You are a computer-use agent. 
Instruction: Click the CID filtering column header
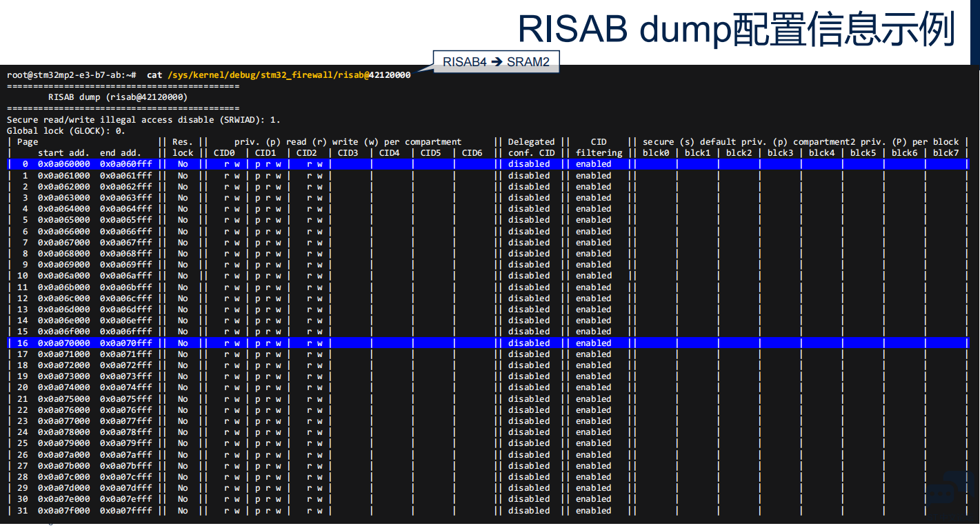click(x=599, y=148)
